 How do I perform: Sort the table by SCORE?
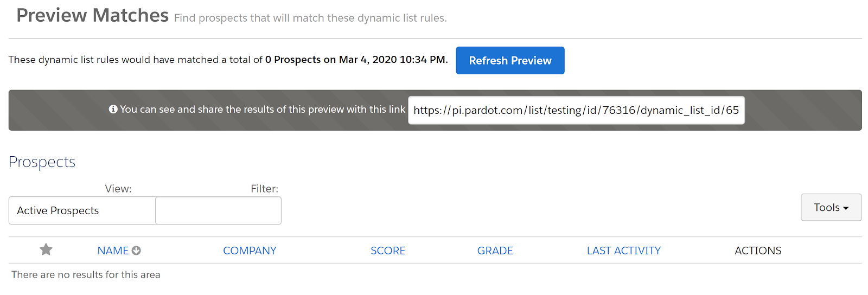point(388,251)
